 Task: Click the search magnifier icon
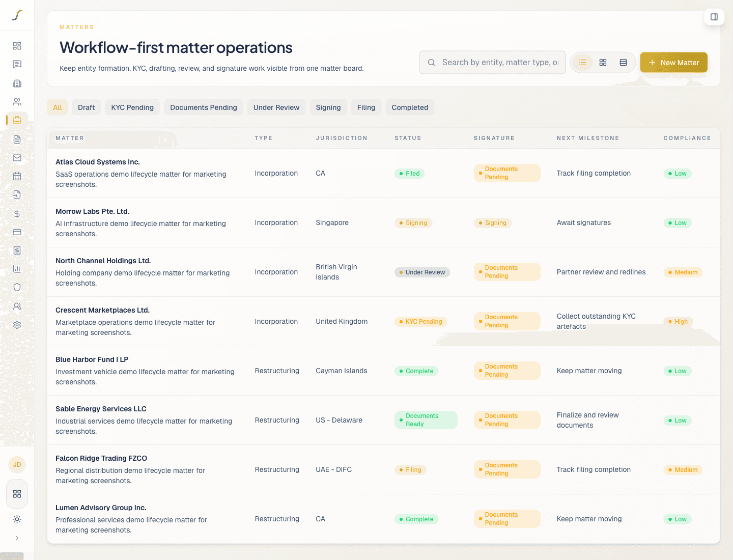pos(431,62)
